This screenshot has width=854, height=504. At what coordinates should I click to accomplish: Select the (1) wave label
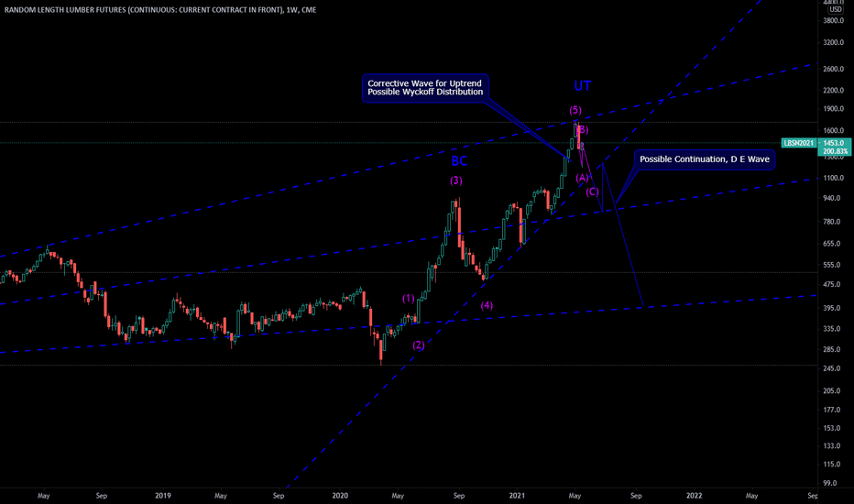coord(409,298)
